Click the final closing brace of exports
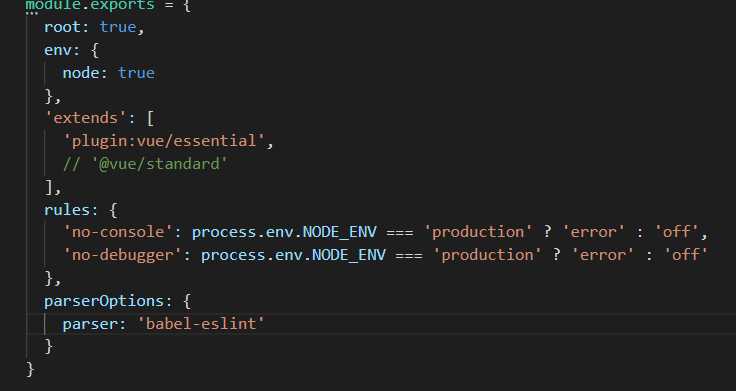Viewport: 736px width, 391px height. 30,369
